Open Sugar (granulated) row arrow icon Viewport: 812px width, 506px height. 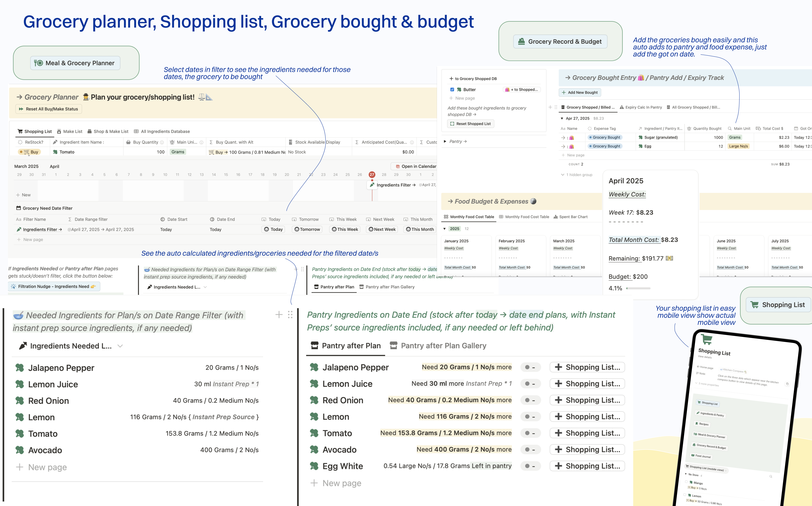pos(563,138)
